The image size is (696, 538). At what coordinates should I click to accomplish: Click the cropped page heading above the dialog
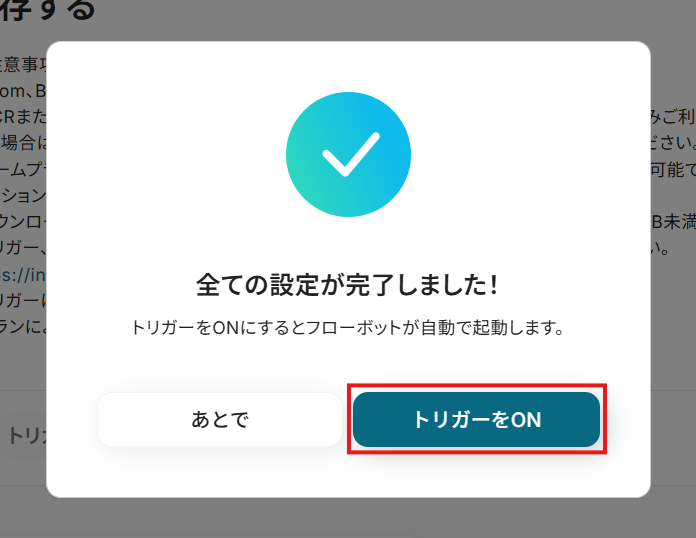tap(47, 10)
